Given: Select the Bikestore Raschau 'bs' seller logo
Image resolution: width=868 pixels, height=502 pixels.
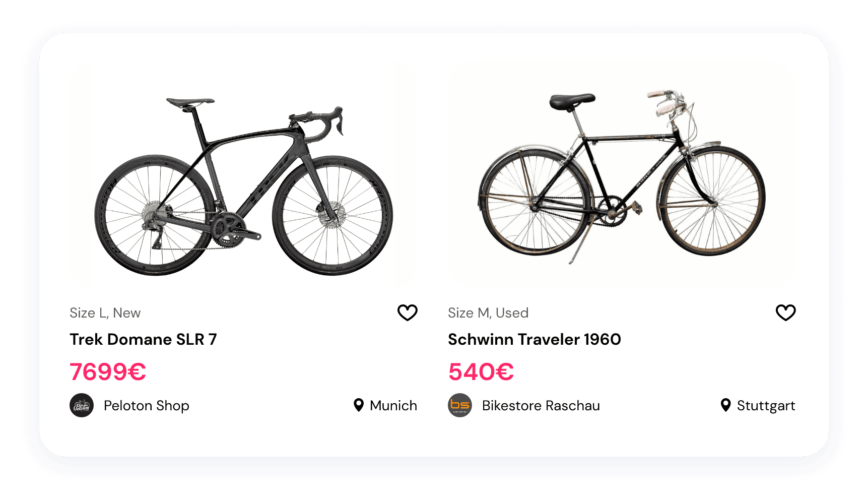Looking at the screenshot, I should [460, 406].
